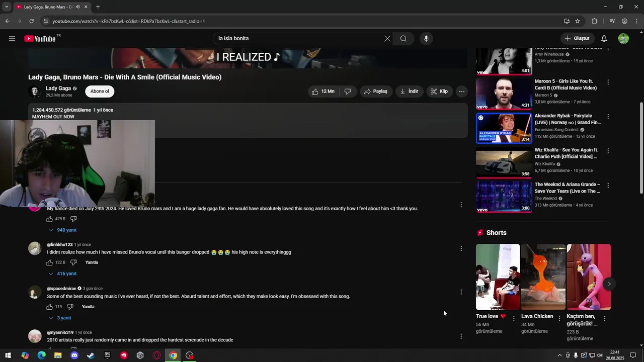This screenshot has height=362, width=644.
Task: Play Alexander Rybak Fairytale thumbnail
Action: point(504,128)
